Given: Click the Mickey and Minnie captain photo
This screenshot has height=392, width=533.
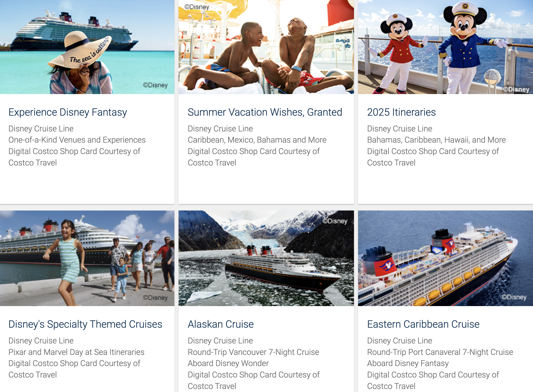Looking at the screenshot, I should coord(446,47).
